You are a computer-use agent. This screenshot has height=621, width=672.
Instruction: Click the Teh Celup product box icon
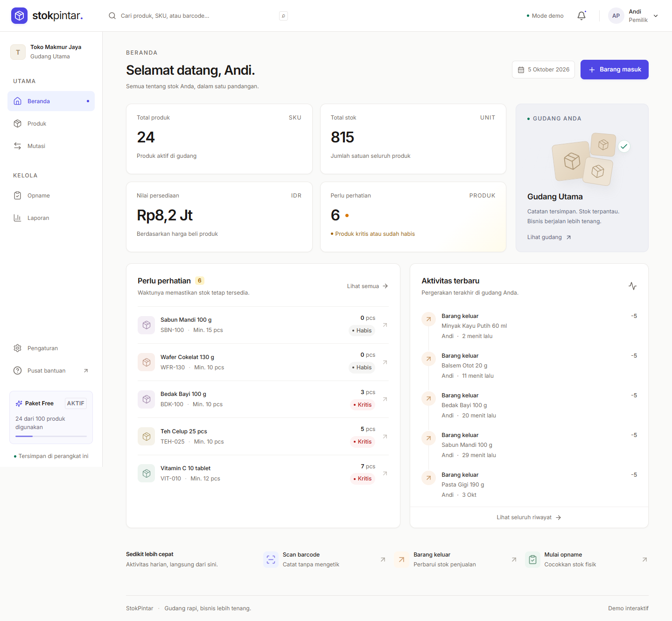pyautogui.click(x=147, y=437)
